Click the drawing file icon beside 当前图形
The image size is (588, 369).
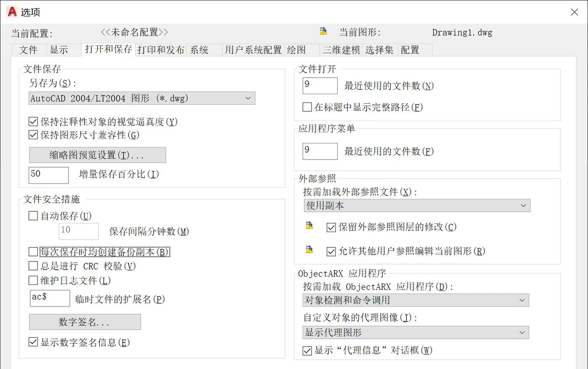[x=323, y=31]
